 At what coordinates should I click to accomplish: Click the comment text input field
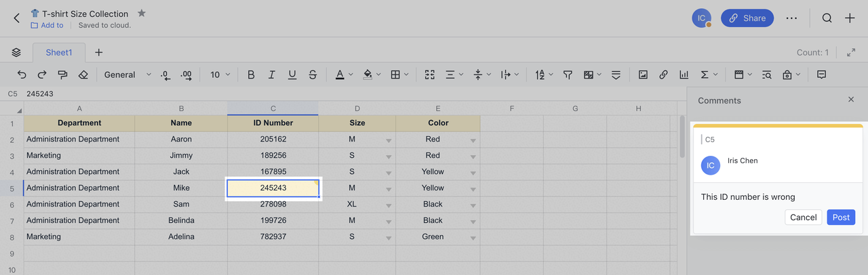777,197
